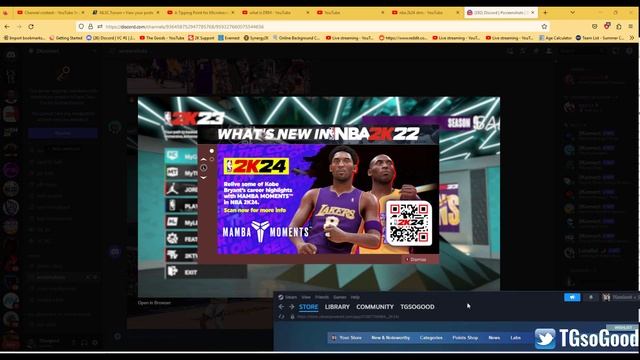
Task: Close the NLSC Forum tab
Action: [158, 13]
